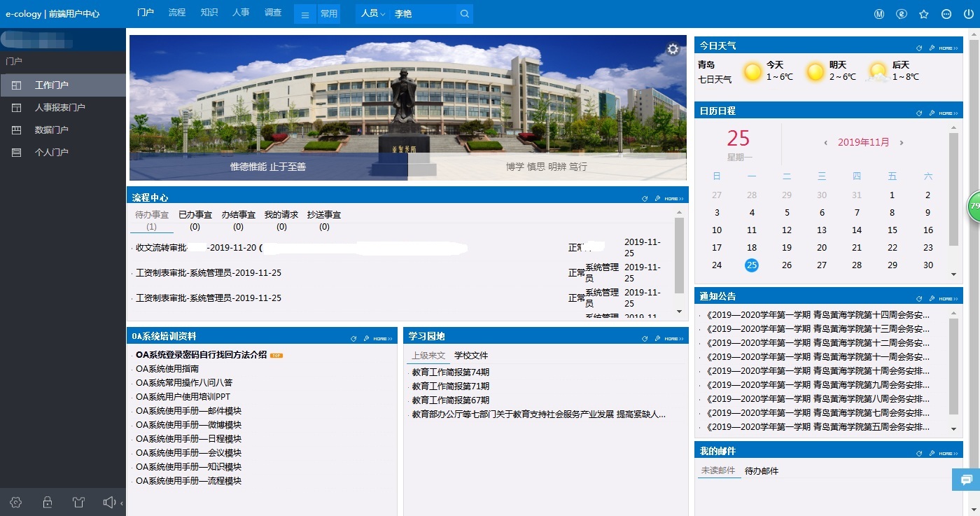This screenshot has width=980, height=516.
Task: Go to next month in calendar
Action: point(901,143)
